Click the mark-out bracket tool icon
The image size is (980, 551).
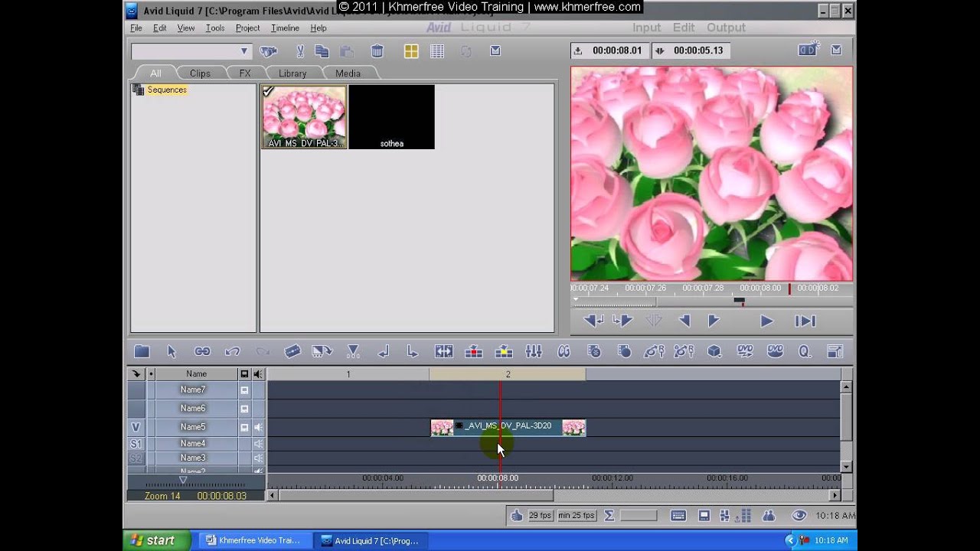(412, 351)
